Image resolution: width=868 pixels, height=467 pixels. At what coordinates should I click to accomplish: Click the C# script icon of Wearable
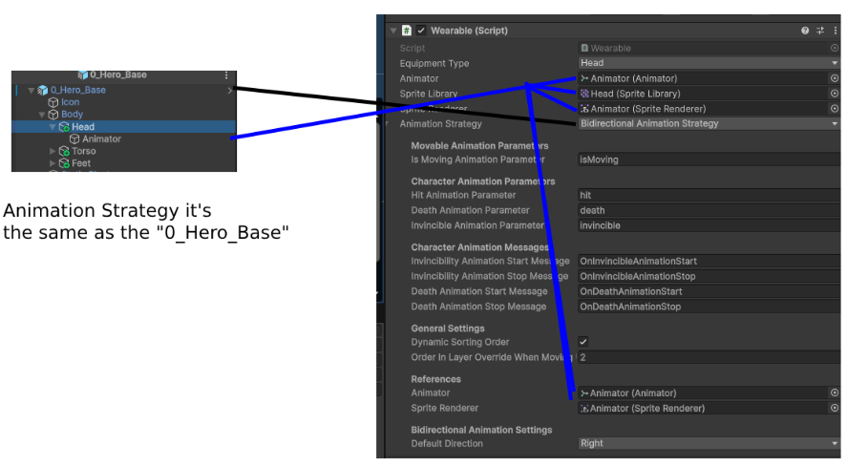407,31
